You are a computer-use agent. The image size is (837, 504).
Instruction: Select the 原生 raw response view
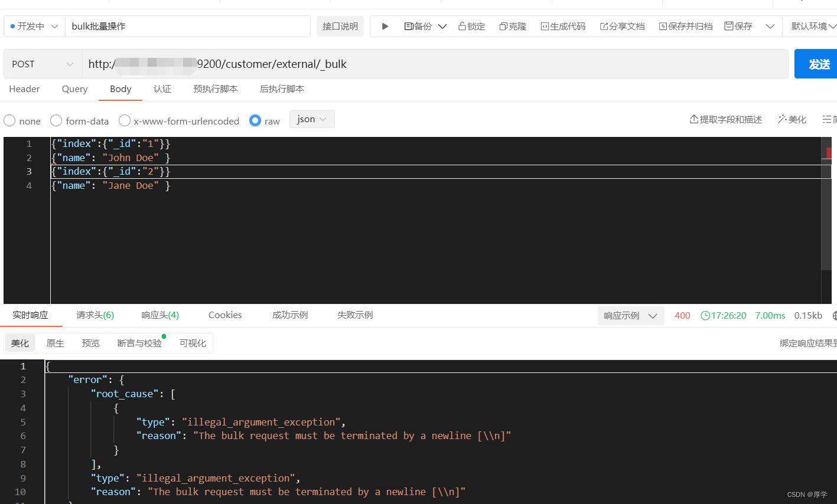[56, 343]
